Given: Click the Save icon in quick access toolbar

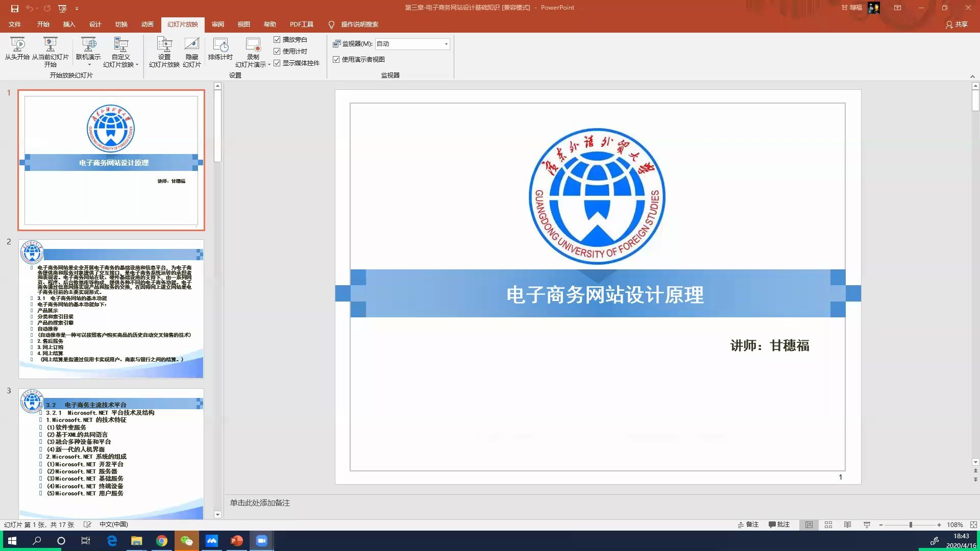Looking at the screenshot, I should [x=15, y=8].
